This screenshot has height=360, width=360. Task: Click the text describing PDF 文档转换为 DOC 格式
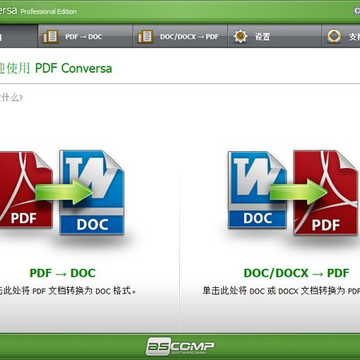point(68,291)
